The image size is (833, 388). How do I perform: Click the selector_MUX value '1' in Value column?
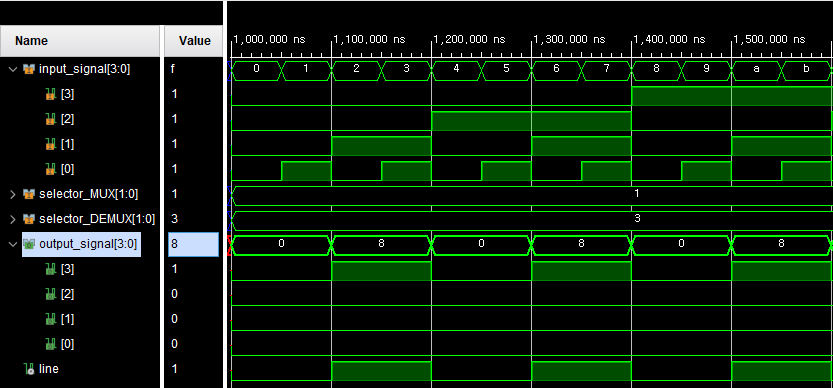(175, 195)
